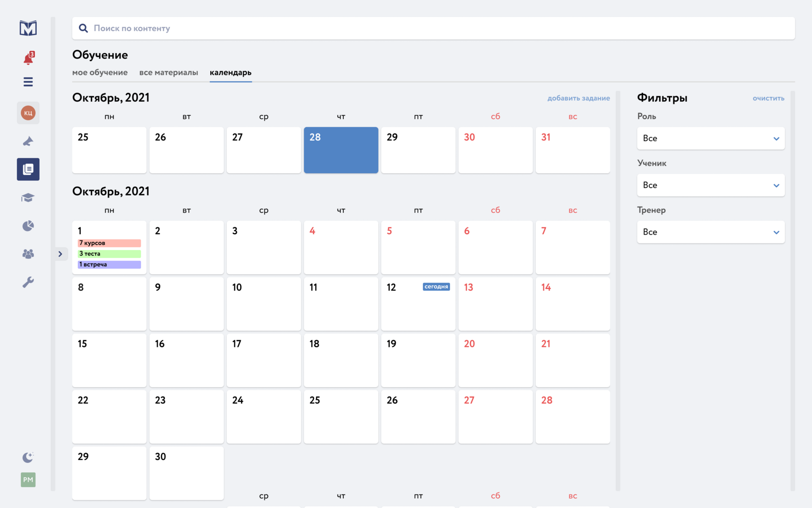The image size is (812, 508).
Task: Click the M logo icon
Action: point(28,28)
